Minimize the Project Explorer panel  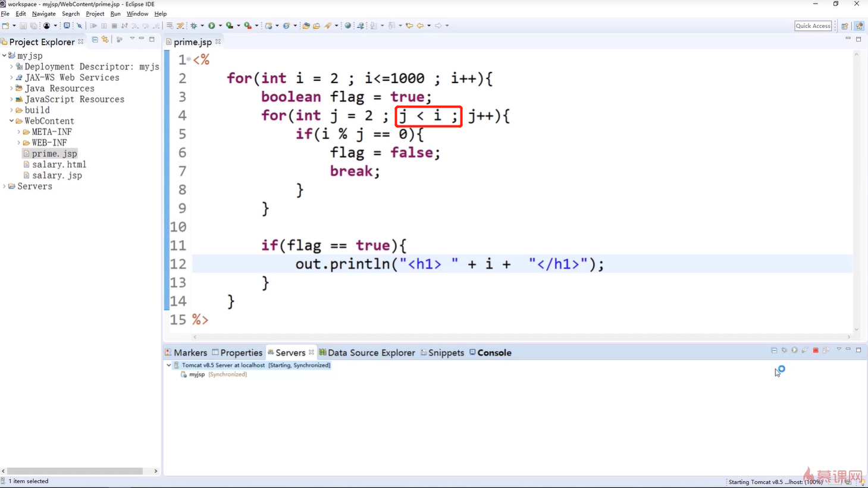[x=142, y=39]
